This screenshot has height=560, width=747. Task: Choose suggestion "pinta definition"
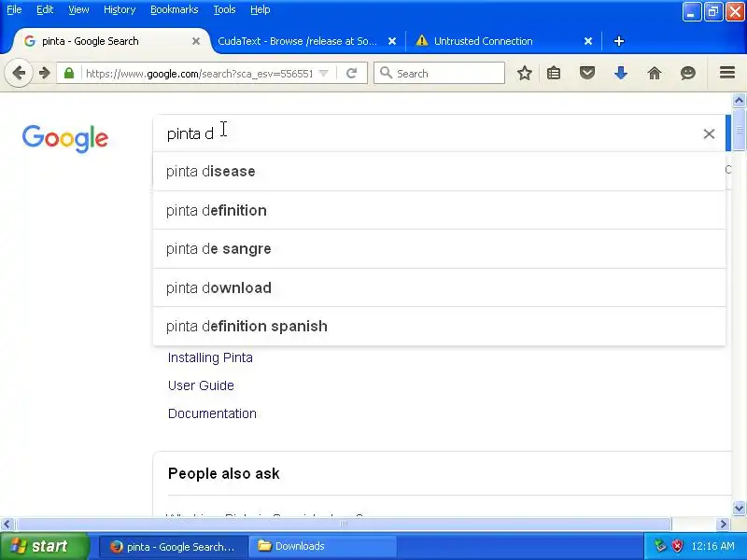[439, 211]
